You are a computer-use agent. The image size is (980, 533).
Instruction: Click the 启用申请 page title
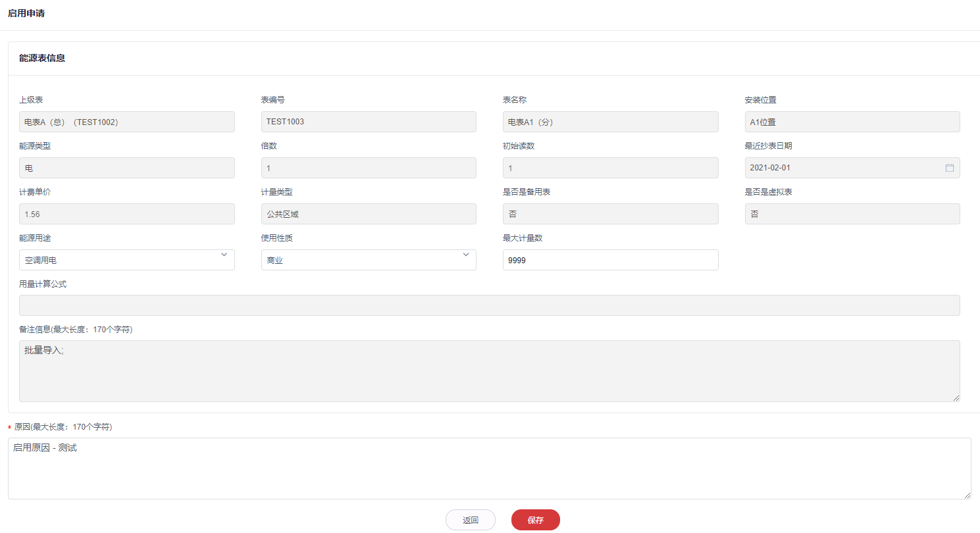(x=26, y=13)
